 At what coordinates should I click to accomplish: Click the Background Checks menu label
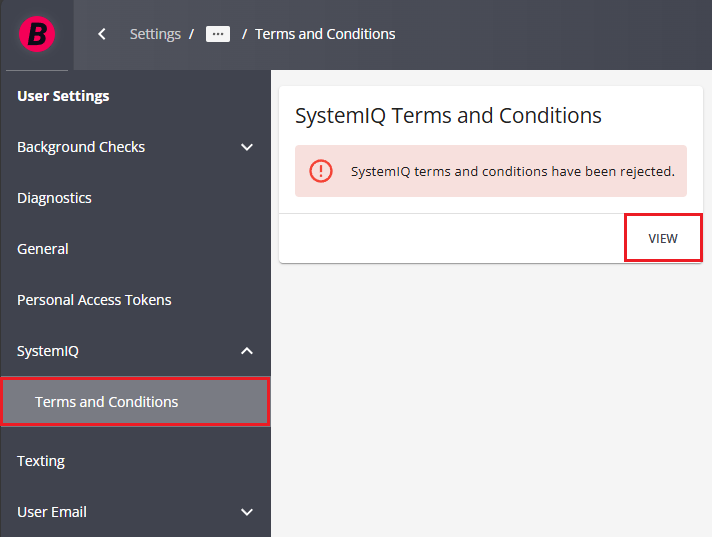coord(81,147)
